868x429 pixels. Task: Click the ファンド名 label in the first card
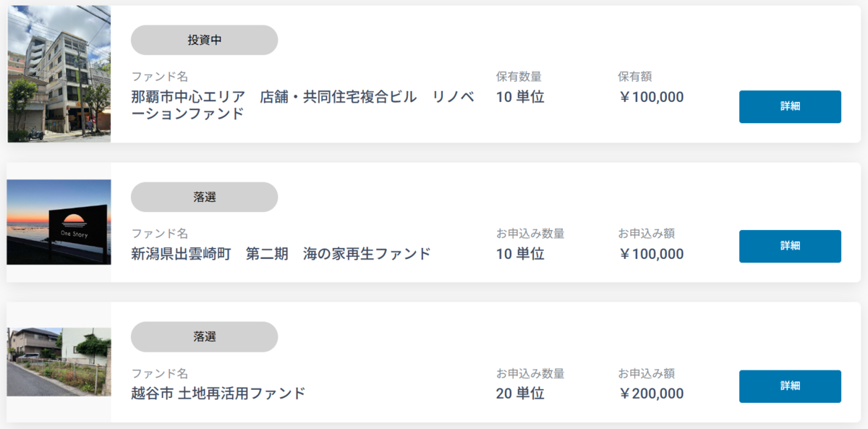(160, 77)
